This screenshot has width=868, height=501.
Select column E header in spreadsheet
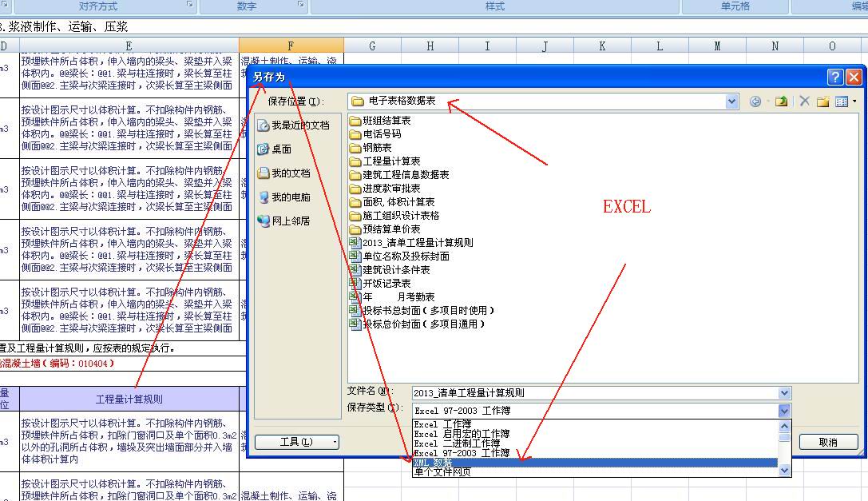click(129, 46)
